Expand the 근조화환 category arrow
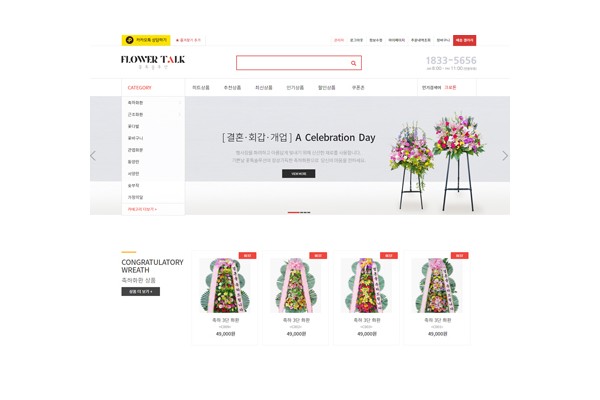Screen dimensions: 600x400 tap(180, 114)
